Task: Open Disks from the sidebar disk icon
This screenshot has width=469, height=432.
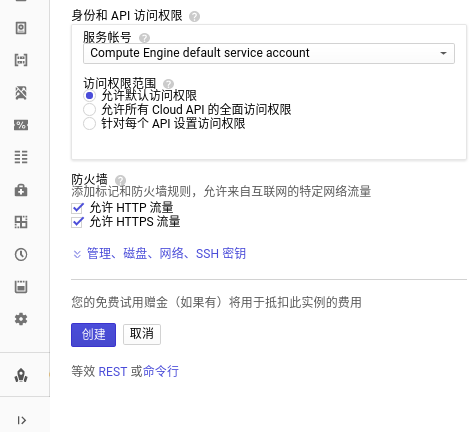Action: 21,28
